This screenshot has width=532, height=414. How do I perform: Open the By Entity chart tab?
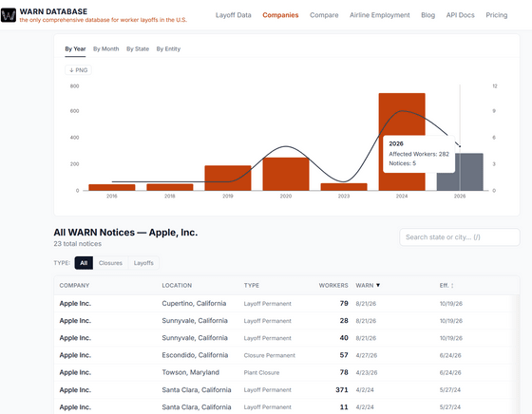click(168, 48)
